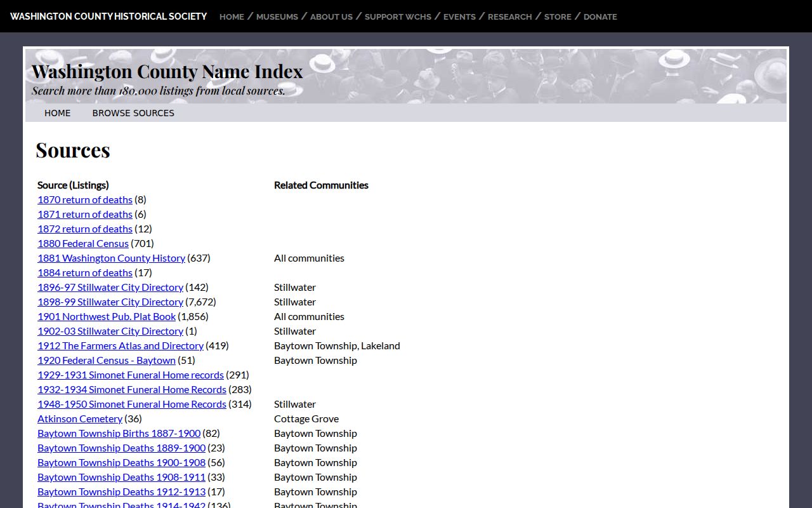The image size is (812, 508).
Task: Open the 1870 return of deaths source
Action: (x=85, y=199)
